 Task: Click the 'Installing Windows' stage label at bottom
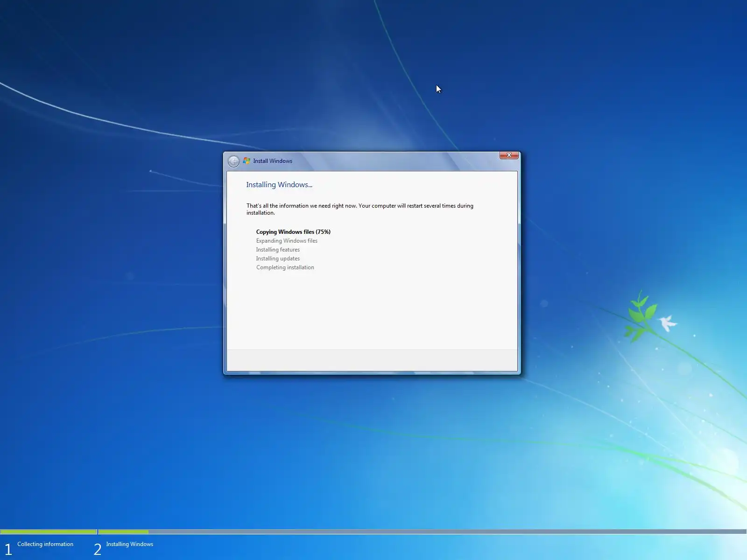click(x=129, y=544)
